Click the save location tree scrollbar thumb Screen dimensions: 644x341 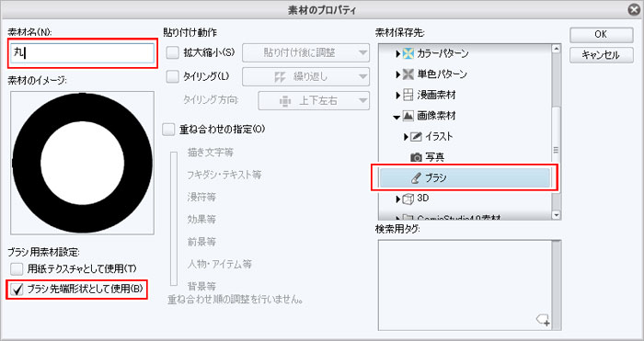click(556, 150)
